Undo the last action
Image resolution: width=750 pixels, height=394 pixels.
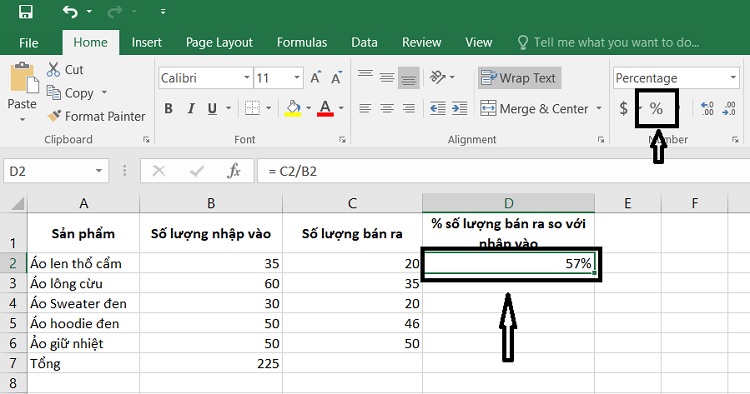70,11
